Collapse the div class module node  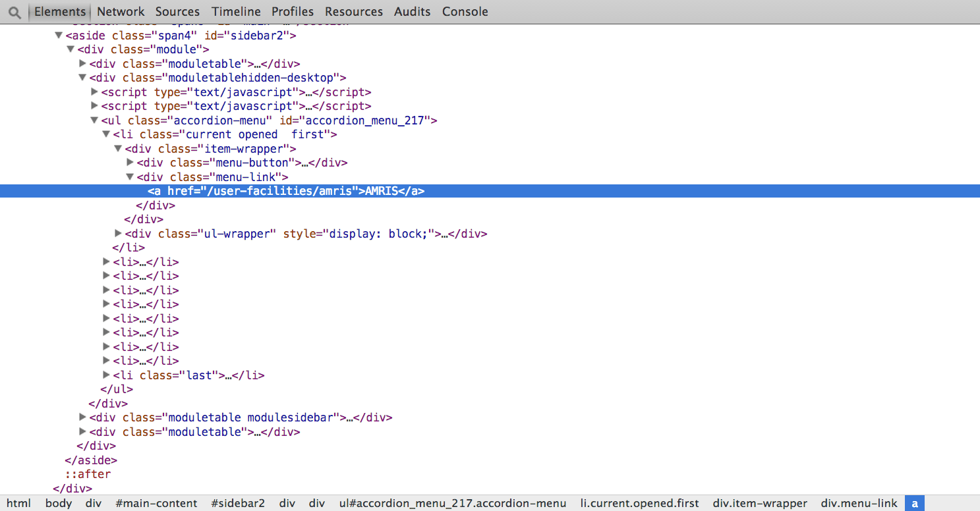(x=71, y=49)
